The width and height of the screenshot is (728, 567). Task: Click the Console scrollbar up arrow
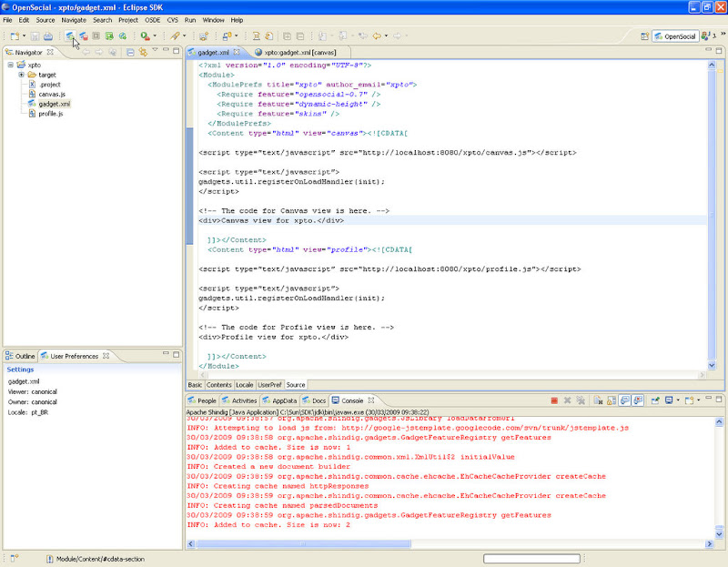pyautogui.click(x=719, y=421)
